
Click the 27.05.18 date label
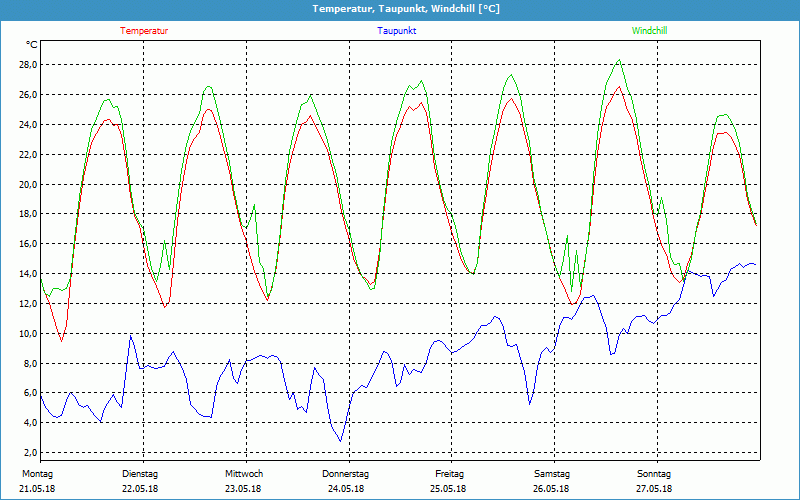click(654, 489)
